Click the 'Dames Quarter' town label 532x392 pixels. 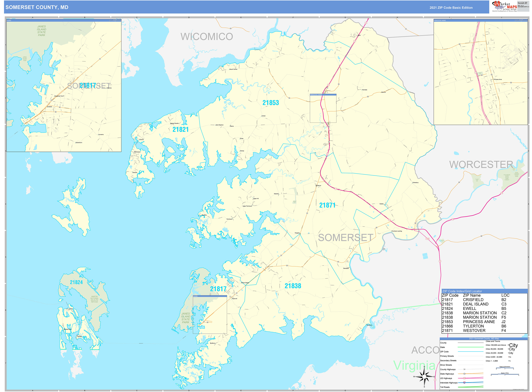pos(174,123)
